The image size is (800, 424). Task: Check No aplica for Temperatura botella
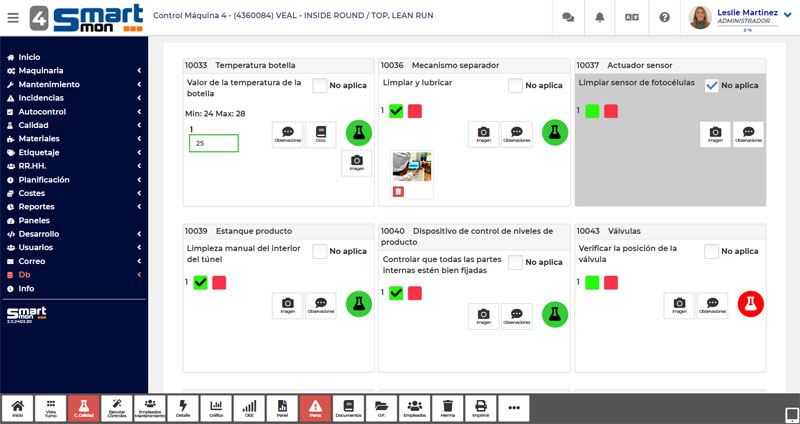[x=320, y=86]
